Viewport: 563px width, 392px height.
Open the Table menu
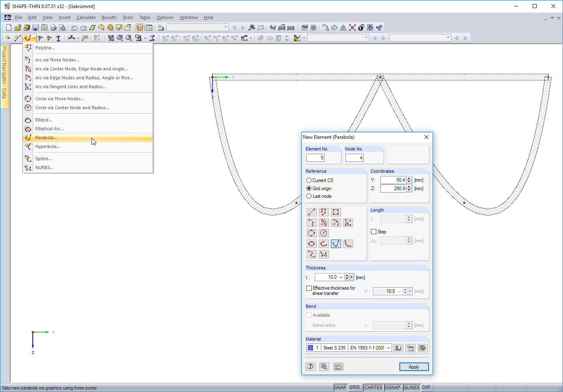[x=145, y=17]
